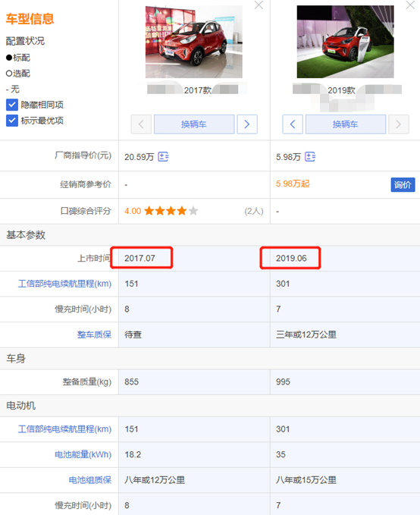This screenshot has width=420, height=515.
Task: Click the 5.98万 guide price
Action: pyautogui.click(x=288, y=157)
